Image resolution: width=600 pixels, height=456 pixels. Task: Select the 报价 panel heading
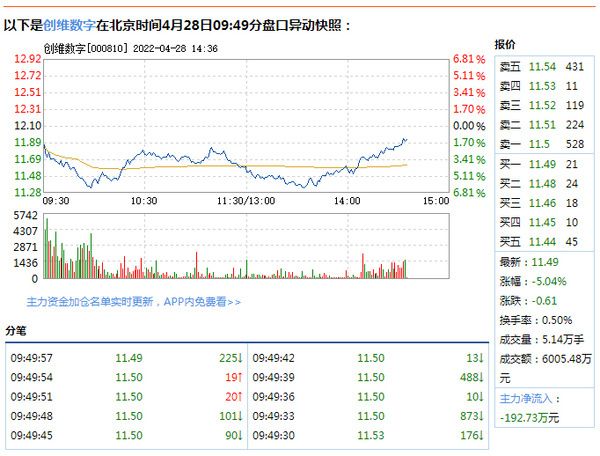click(505, 45)
